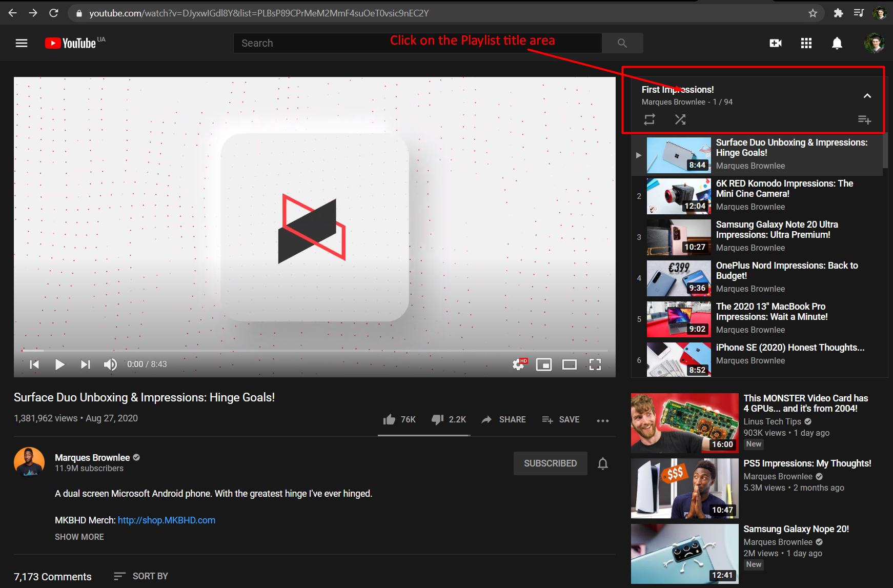Open the SORT BY comments dropdown
Screen dimensions: 893x588
click(x=141, y=576)
